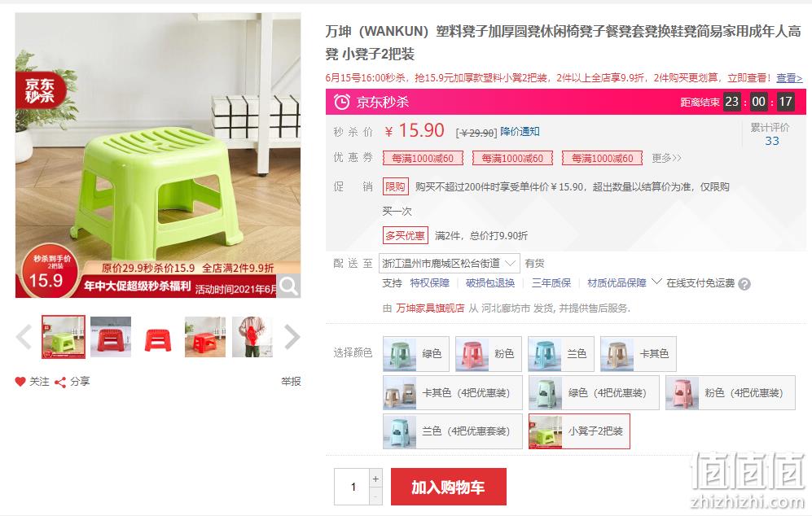812x516 pixels.
Task: Click the 降价通知 price alert link
Action: [520, 132]
